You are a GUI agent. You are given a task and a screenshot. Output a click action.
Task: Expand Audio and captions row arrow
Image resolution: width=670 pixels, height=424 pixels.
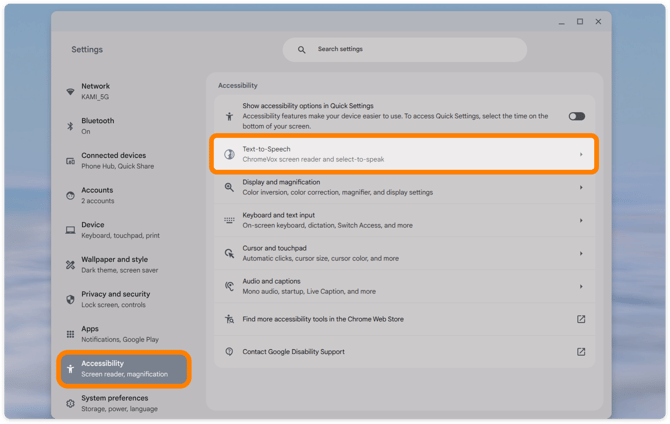coord(581,286)
